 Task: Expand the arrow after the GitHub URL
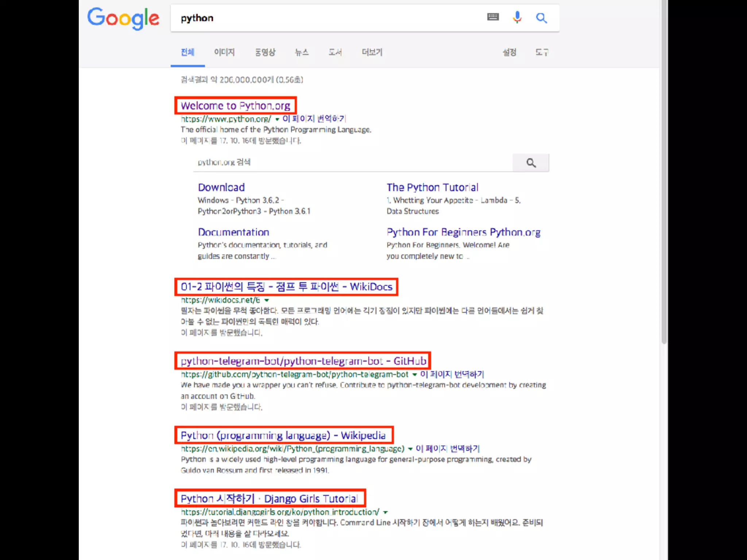point(414,375)
